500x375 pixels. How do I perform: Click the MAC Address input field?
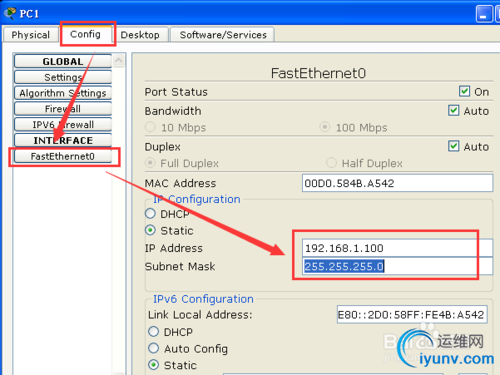pyautogui.click(x=397, y=183)
